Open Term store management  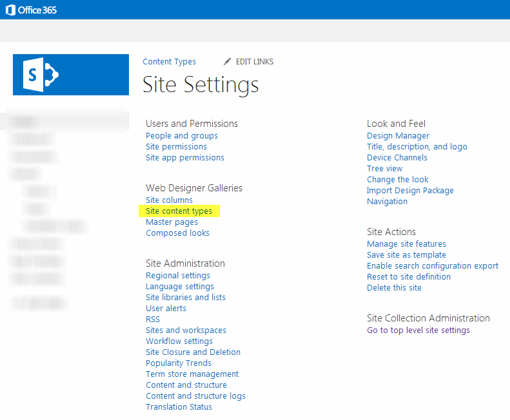pyautogui.click(x=192, y=374)
